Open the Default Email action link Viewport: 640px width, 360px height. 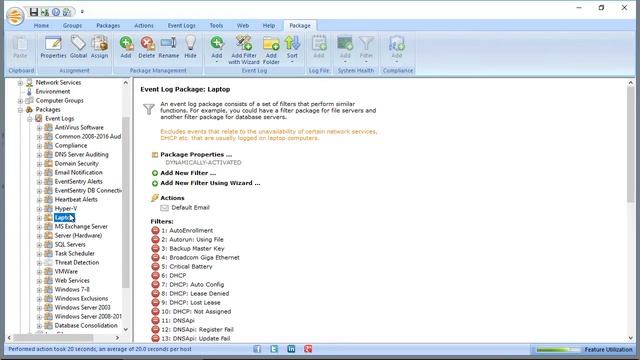190,208
